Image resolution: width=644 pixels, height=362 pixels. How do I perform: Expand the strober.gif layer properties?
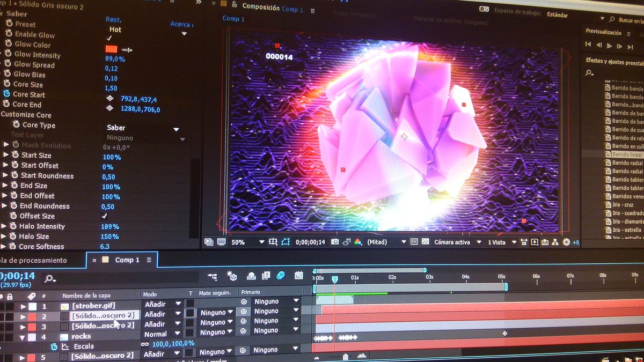23,307
